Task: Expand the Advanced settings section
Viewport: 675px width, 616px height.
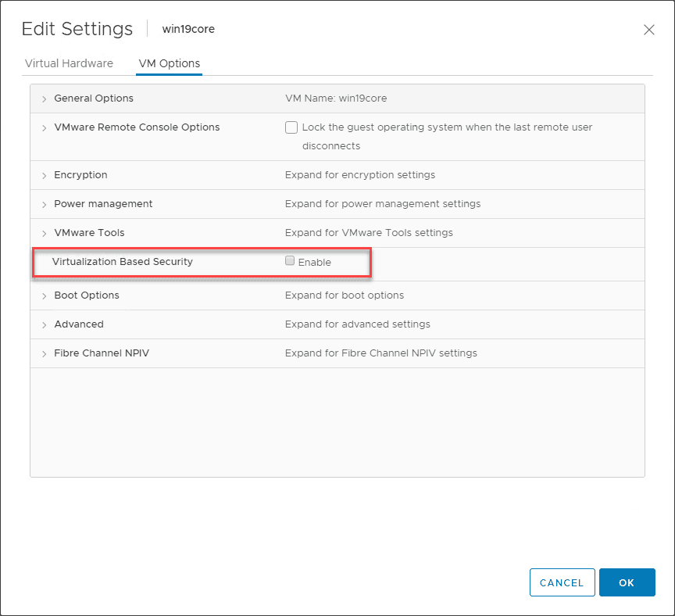Action: pos(45,324)
